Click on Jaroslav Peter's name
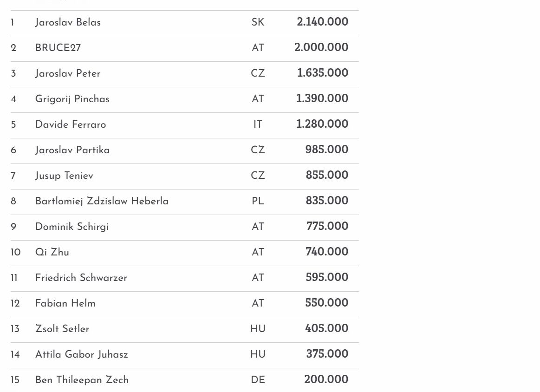540x392 pixels. (68, 73)
